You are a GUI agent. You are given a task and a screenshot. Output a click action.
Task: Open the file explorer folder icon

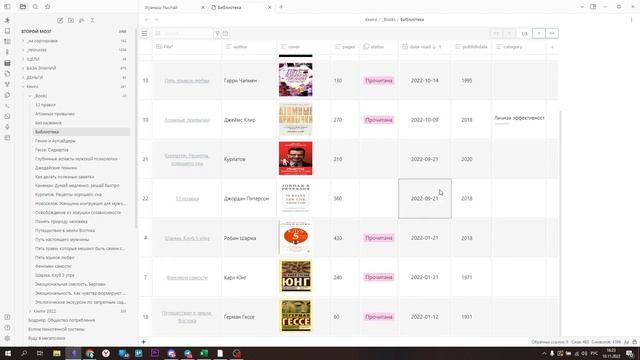point(23,7)
